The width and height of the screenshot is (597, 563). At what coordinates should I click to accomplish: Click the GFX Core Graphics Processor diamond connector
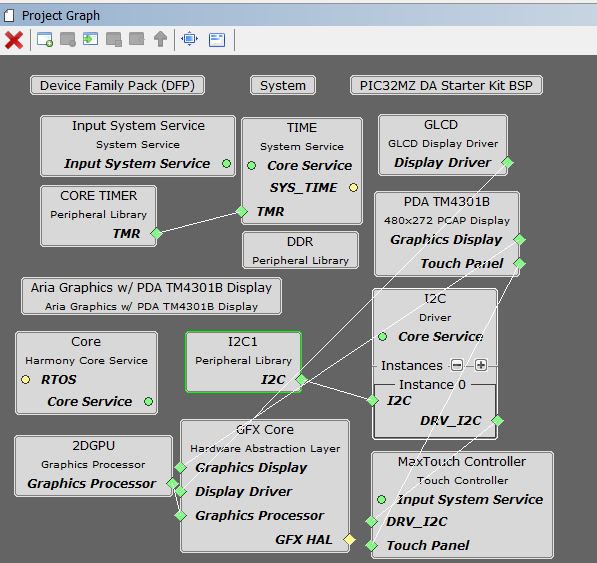[180, 516]
